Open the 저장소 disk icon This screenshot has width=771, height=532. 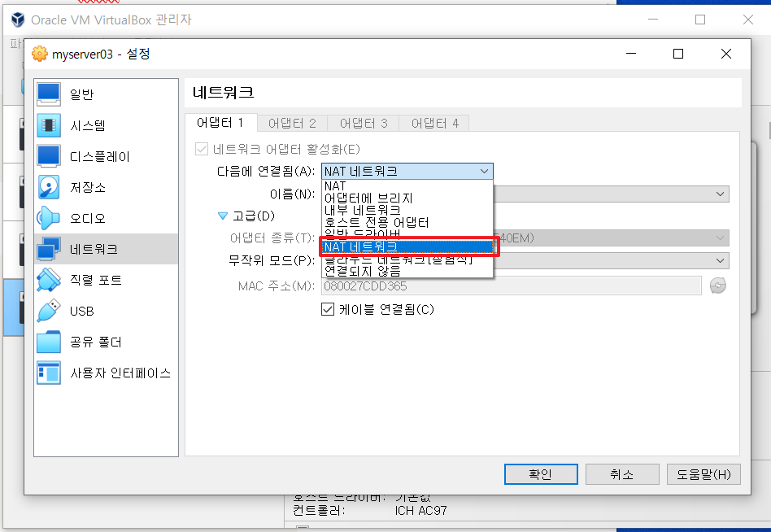tap(49, 187)
